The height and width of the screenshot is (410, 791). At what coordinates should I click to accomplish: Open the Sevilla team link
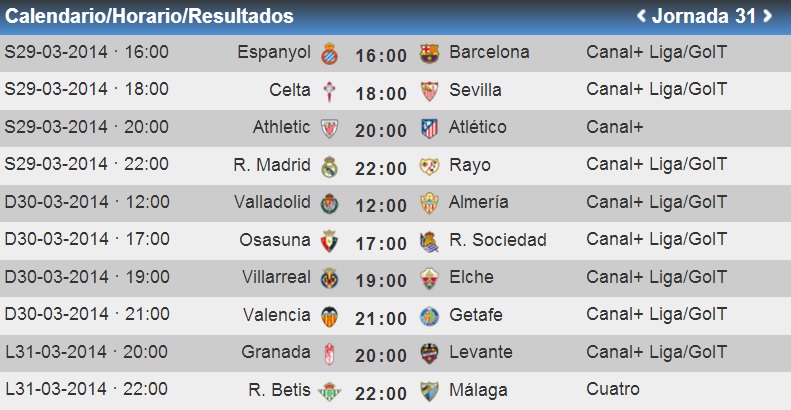475,90
